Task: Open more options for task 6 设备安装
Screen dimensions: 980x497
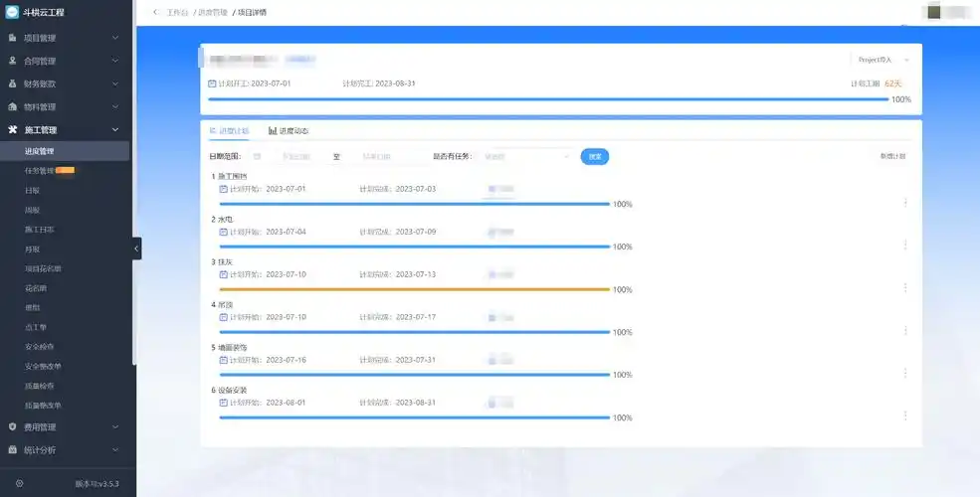Action: click(x=905, y=415)
